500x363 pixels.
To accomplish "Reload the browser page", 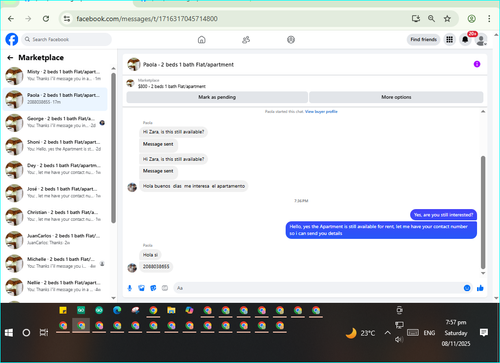I will [46, 19].
